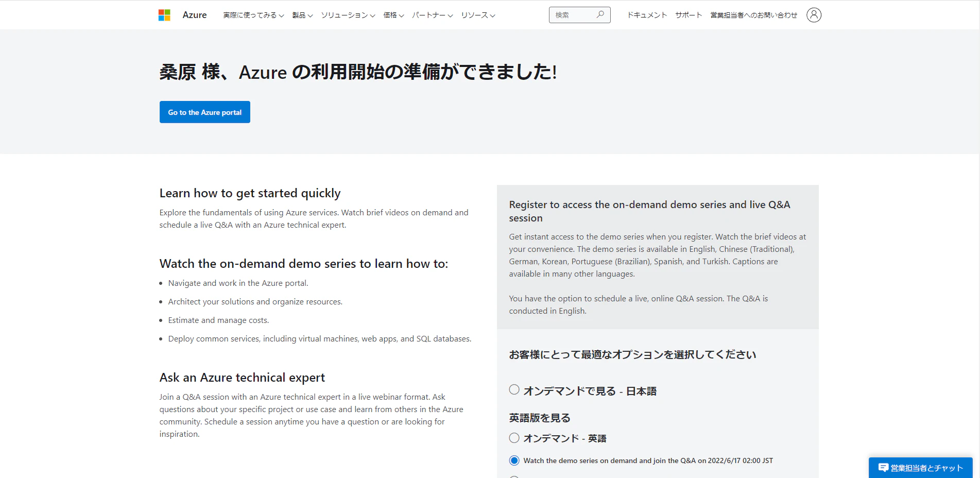This screenshot has height=478, width=980.
Task: Expand the パートナー menu
Action: point(433,15)
